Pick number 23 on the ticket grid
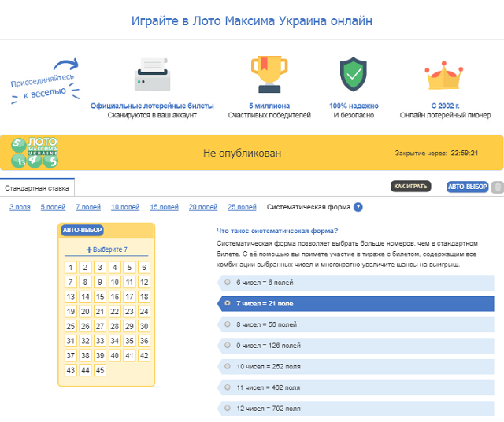 [x=129, y=312]
